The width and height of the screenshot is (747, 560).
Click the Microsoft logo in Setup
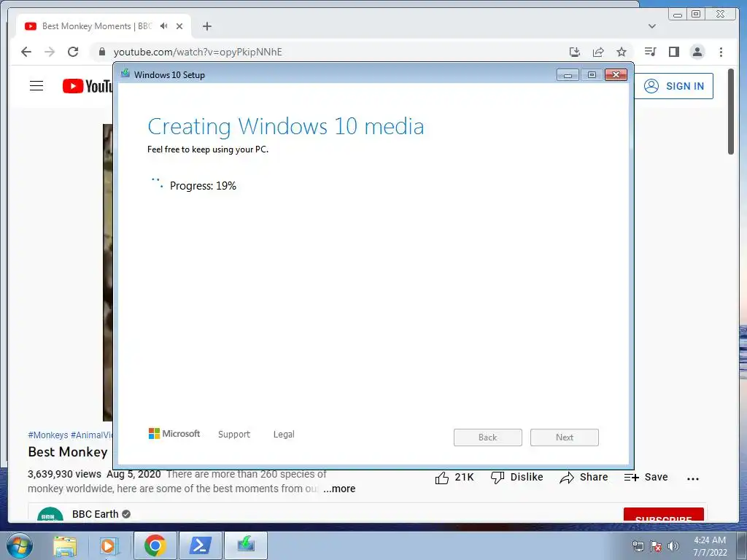click(x=174, y=434)
